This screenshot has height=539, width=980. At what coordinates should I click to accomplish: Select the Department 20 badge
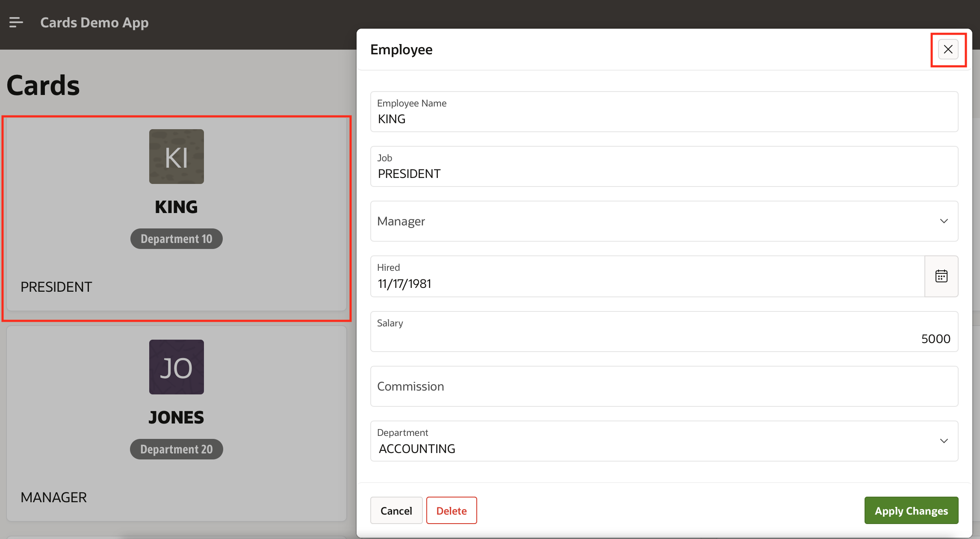point(176,449)
